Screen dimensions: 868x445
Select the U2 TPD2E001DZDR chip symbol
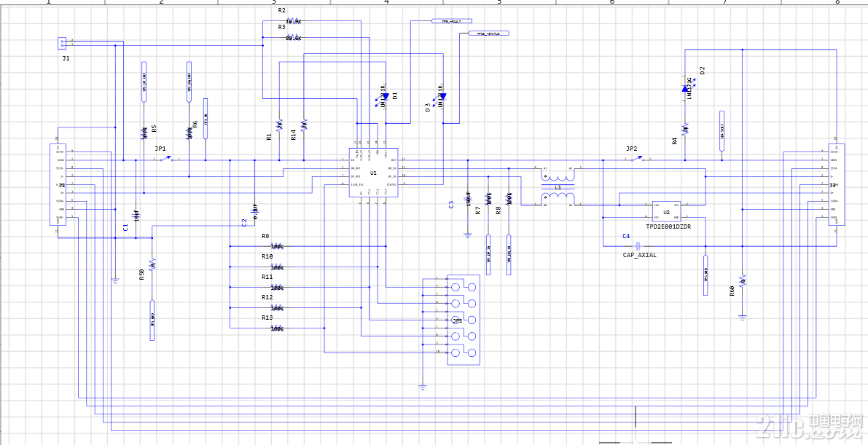(x=667, y=211)
